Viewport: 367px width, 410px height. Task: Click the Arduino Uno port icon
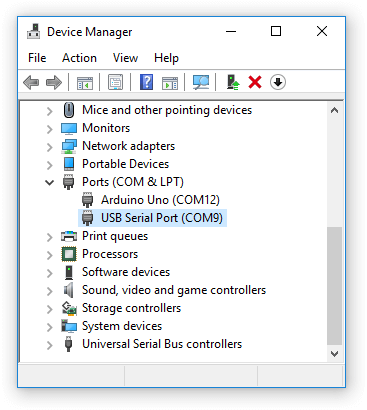87,200
